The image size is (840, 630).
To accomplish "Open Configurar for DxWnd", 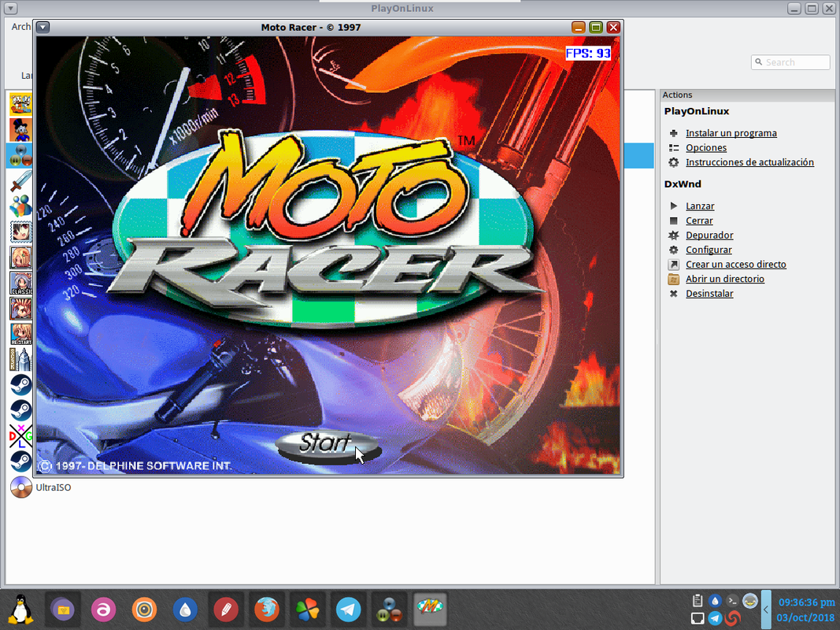I will (x=709, y=250).
